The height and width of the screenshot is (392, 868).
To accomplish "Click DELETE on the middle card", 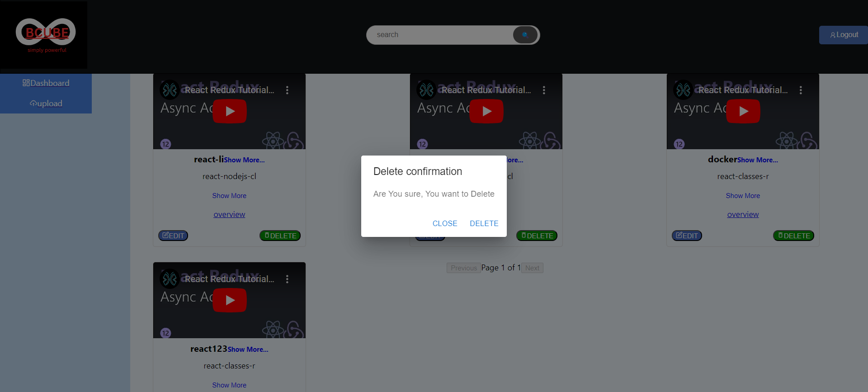I will pyautogui.click(x=537, y=236).
